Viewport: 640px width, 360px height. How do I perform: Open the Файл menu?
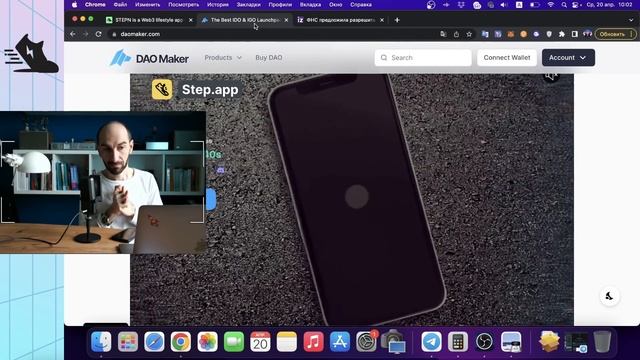tap(120, 5)
